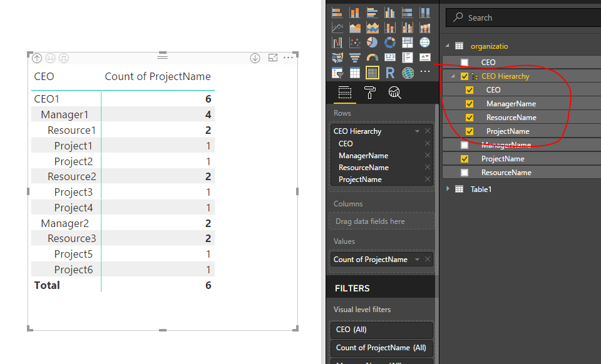Open CEO Hierarchy dropdown in Rows well
This screenshot has height=364, width=601.
[x=417, y=131]
